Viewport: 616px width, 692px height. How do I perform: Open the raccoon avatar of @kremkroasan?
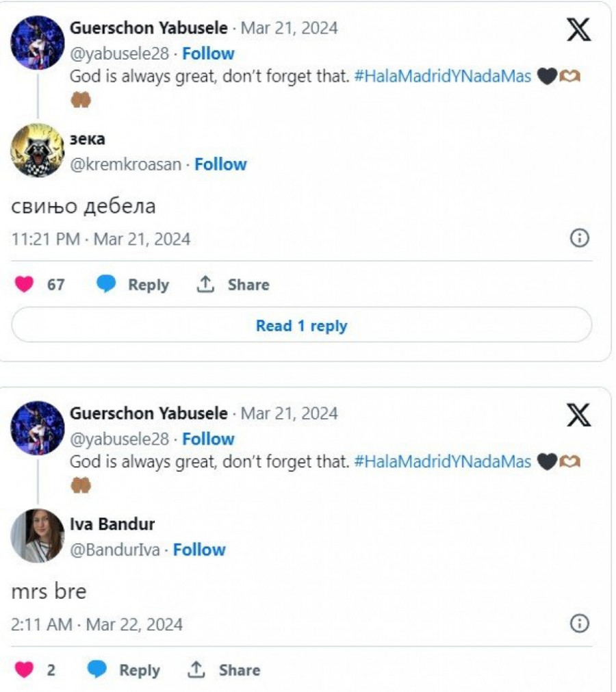(38, 151)
